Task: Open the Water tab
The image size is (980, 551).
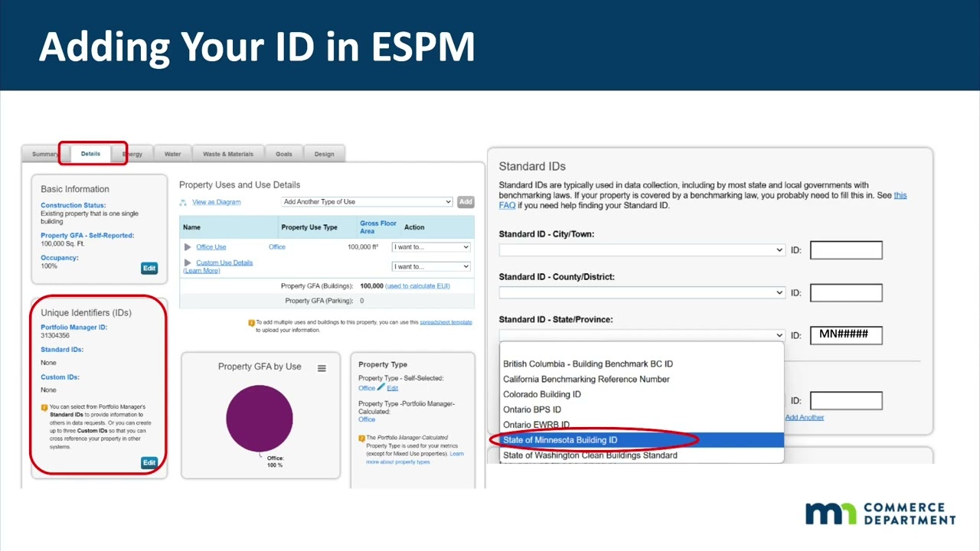Action: pyautogui.click(x=173, y=154)
